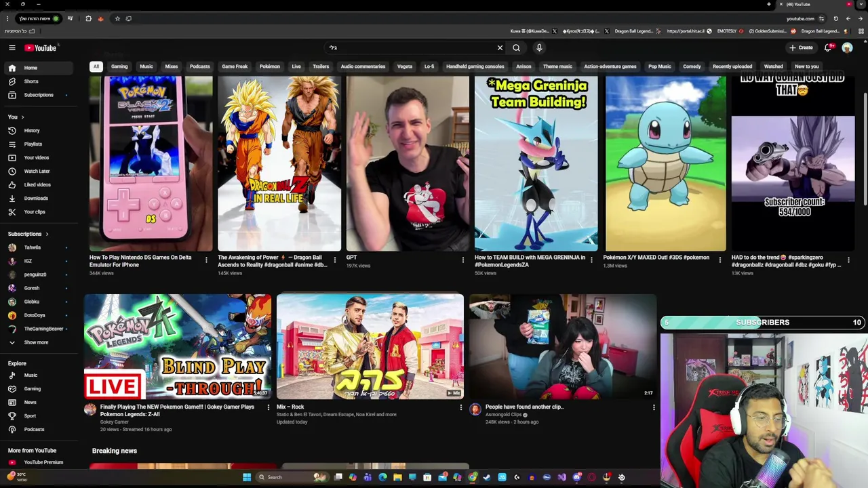
Task: Play the Squirtle Pokémon X/Y short
Action: click(x=665, y=163)
